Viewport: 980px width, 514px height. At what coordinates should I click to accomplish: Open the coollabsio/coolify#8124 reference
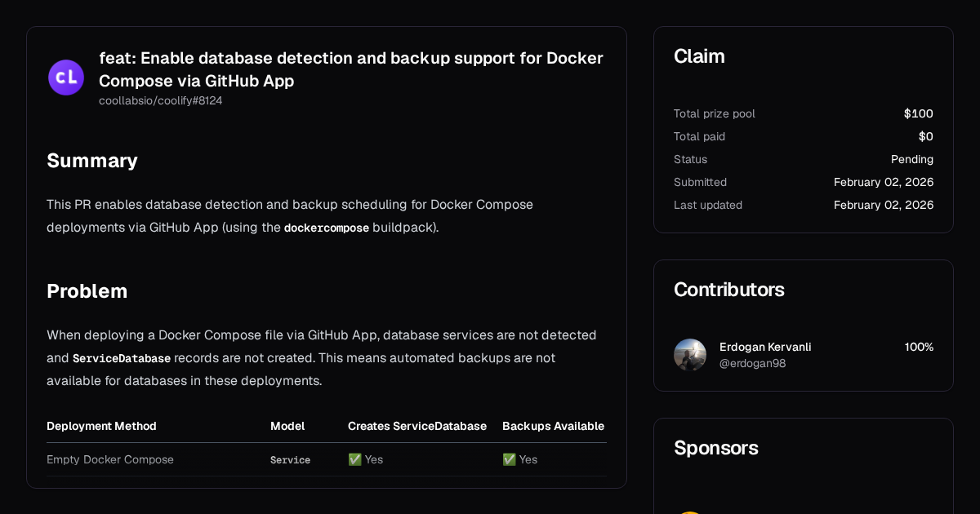(161, 100)
